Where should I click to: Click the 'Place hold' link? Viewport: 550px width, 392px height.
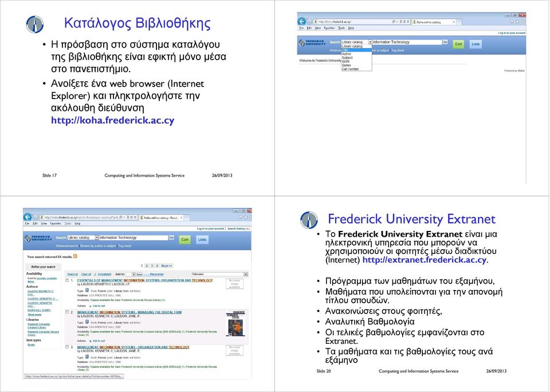click(156, 275)
